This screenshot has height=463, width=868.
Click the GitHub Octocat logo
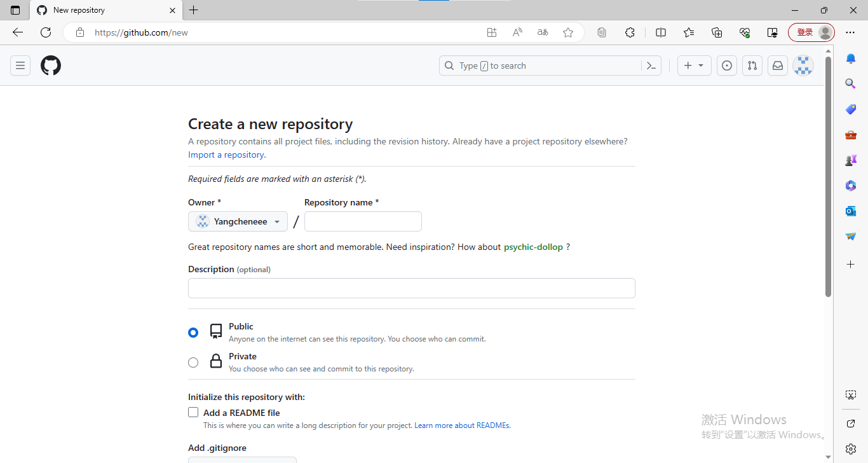(x=51, y=66)
